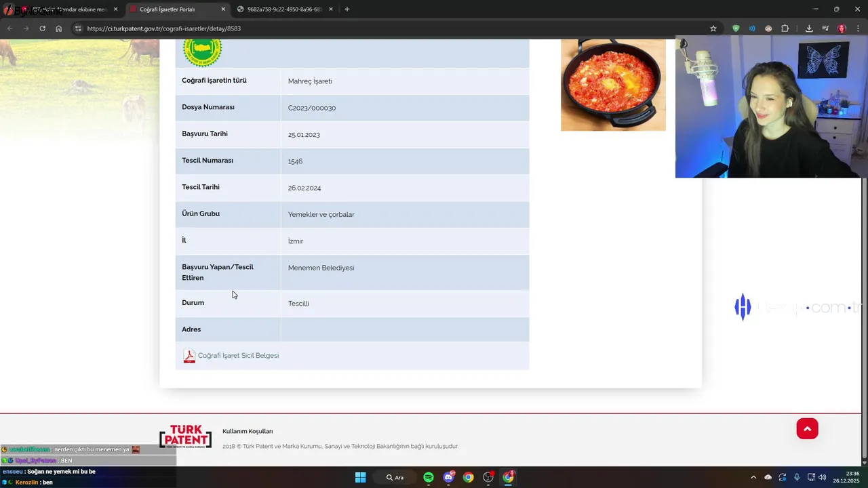Select the registration number '1546'
This screenshot has width=868, height=488.
(295, 161)
